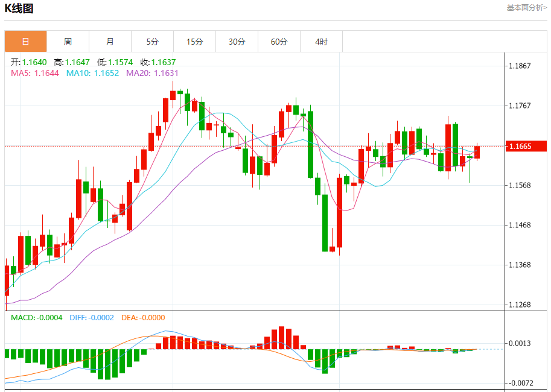
Task: Click the MA10 indicator legend
Action: click(92, 73)
